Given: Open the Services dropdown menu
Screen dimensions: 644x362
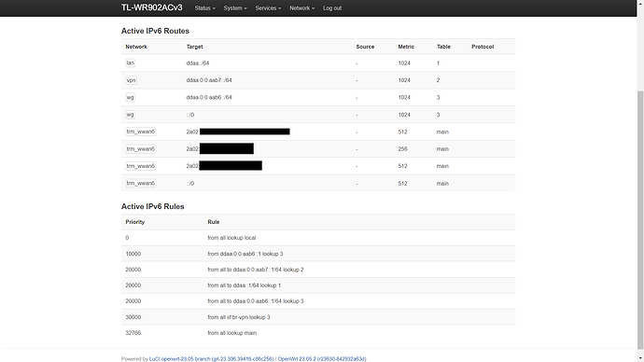Looking at the screenshot, I should (268, 8).
